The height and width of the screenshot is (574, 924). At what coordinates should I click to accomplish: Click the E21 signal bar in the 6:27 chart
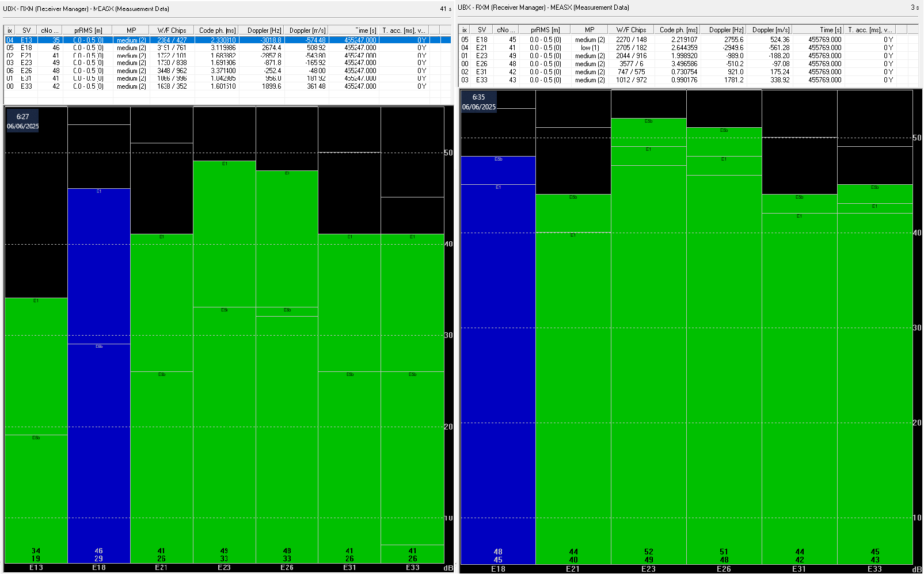point(162,398)
